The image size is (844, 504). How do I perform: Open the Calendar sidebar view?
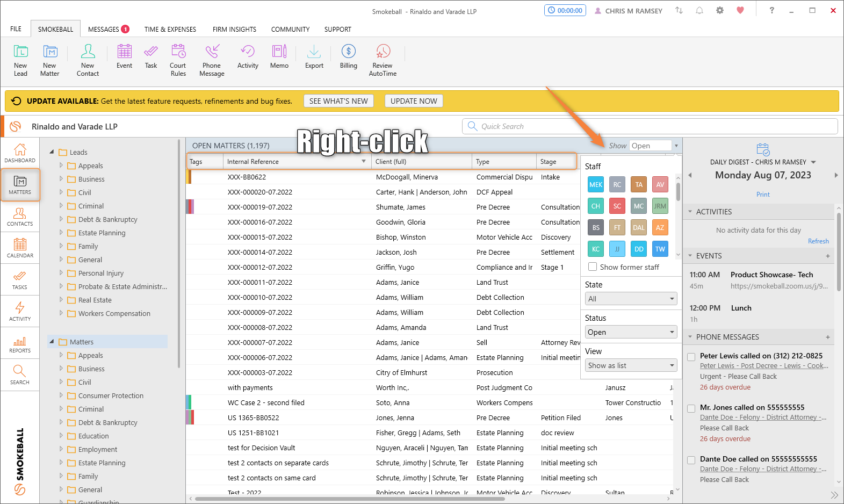20,248
